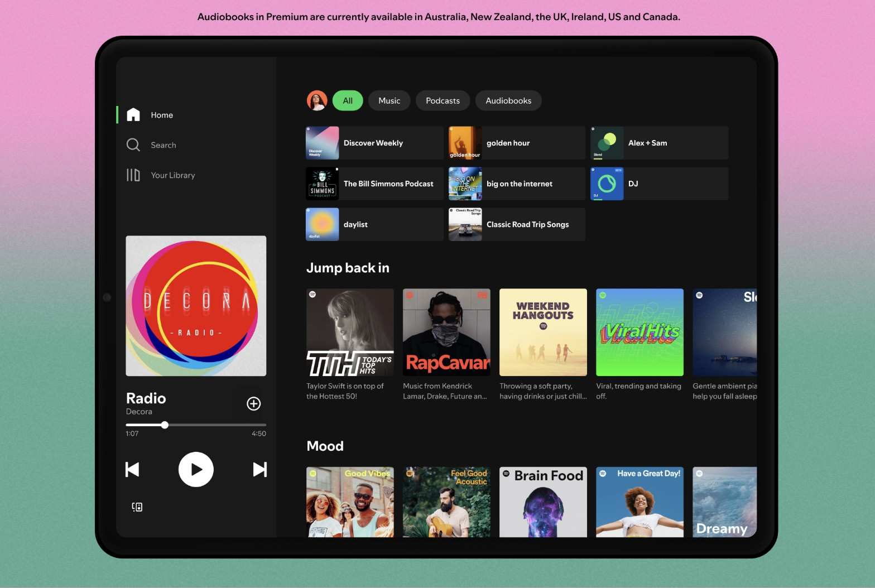The height and width of the screenshot is (588, 875).
Task: Click big on the internet cover art
Action: (465, 184)
